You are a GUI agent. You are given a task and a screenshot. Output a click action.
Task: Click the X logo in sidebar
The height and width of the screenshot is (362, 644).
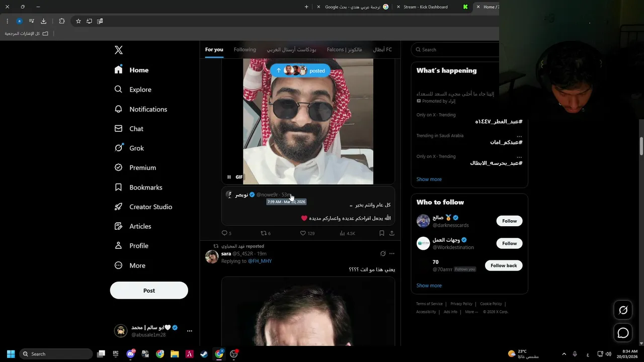(x=119, y=50)
